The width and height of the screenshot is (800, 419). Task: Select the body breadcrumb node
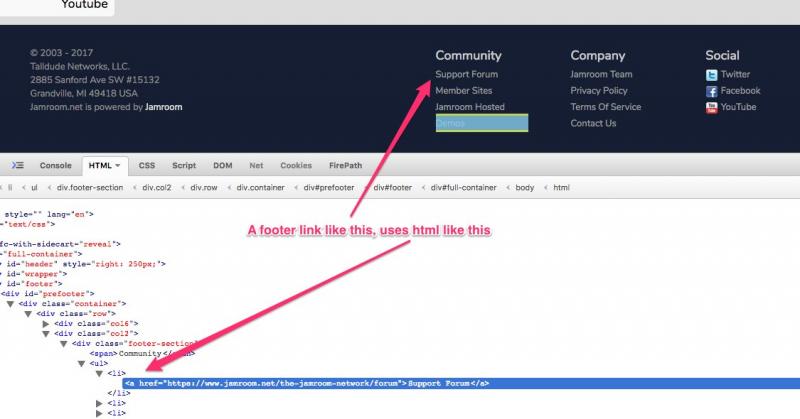pyautogui.click(x=524, y=187)
